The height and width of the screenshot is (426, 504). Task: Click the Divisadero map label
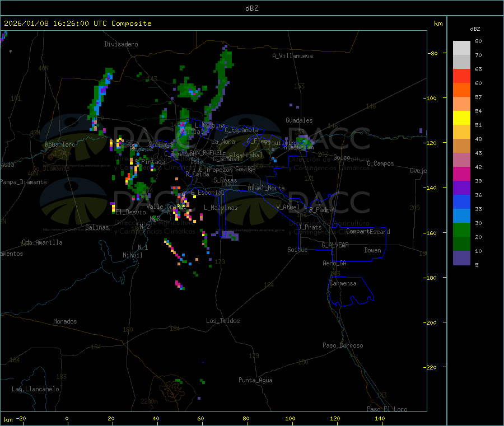(121, 44)
